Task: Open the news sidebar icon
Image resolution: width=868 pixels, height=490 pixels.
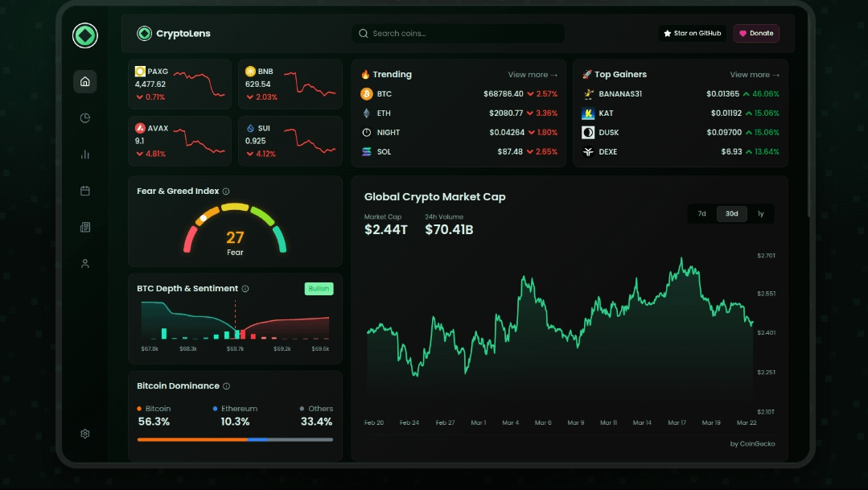Action: [85, 228]
